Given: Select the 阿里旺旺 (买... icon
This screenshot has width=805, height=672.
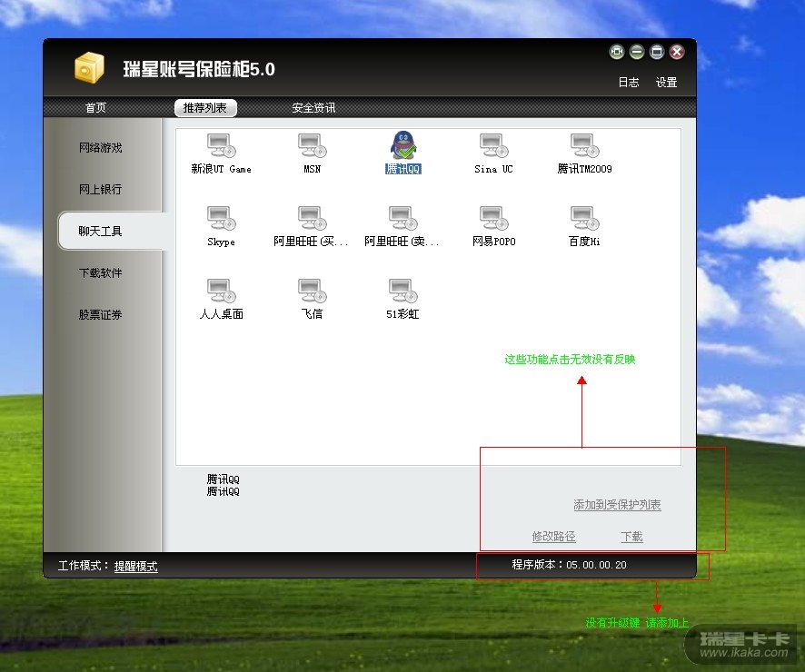Looking at the screenshot, I should tap(313, 218).
